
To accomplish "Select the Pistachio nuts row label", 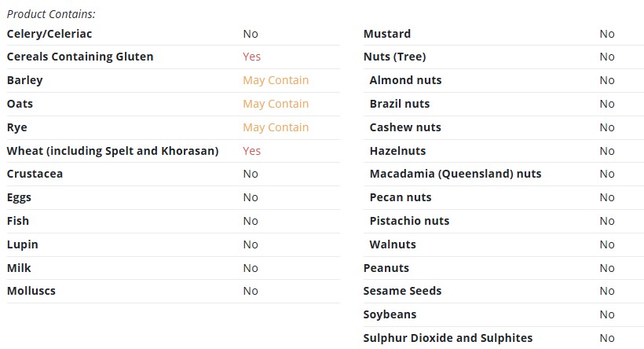I will pos(409,221).
